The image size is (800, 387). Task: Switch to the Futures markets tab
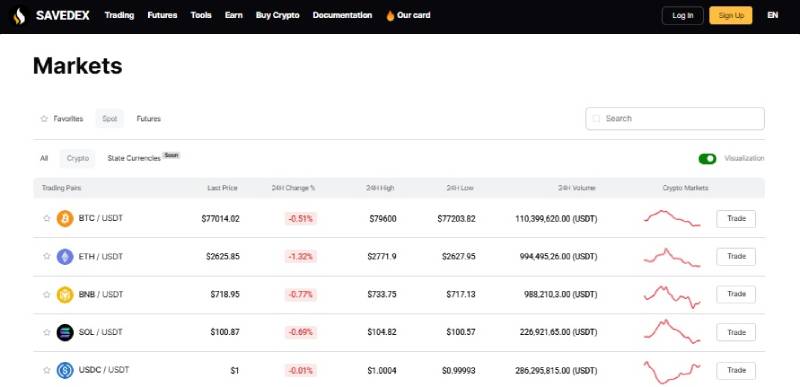point(148,119)
